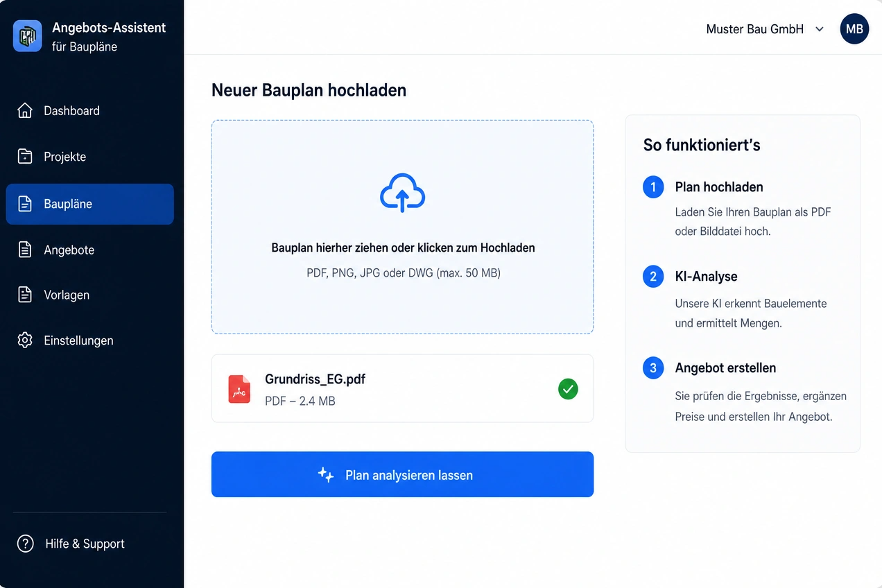Click the KI-Analyse step title

click(x=706, y=277)
